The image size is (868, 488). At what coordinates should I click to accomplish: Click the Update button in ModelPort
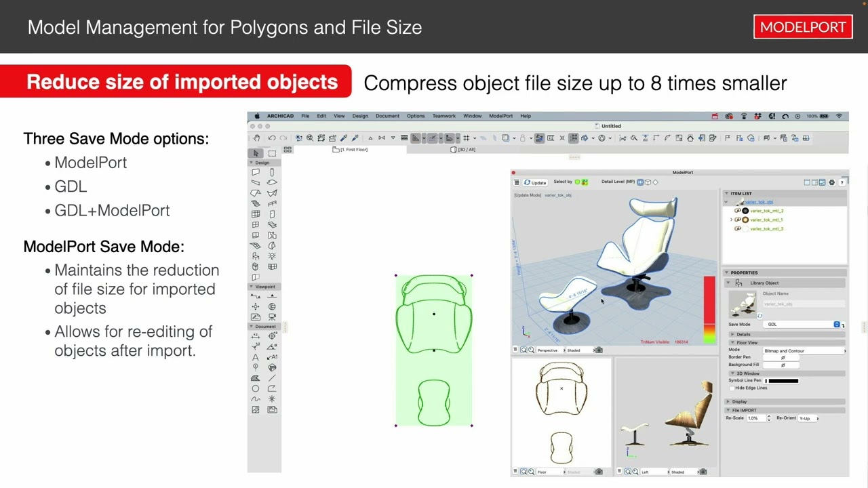(536, 182)
